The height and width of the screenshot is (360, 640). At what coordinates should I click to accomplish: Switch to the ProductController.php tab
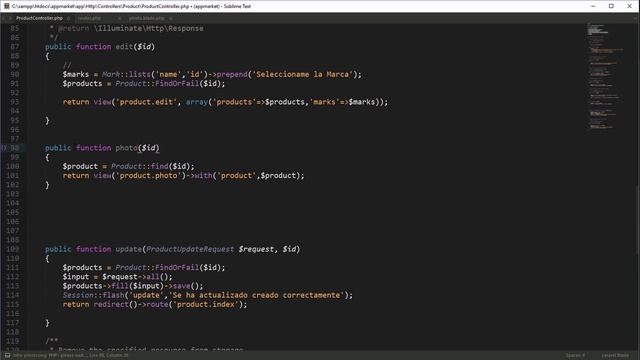tap(40, 18)
